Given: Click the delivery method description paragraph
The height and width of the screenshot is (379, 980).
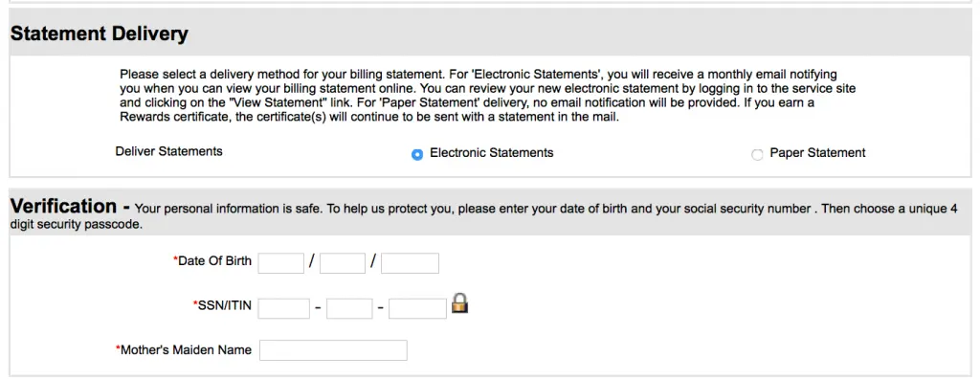Looking at the screenshot, I should [x=487, y=96].
